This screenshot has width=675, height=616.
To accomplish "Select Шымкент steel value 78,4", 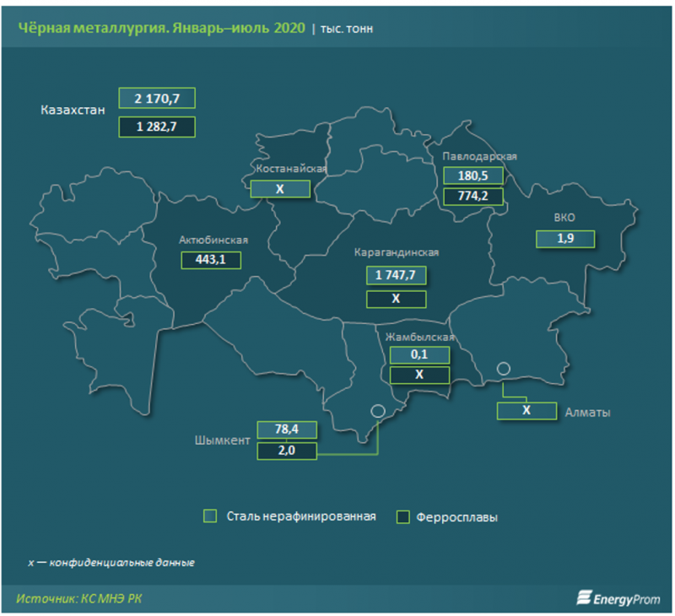I will pos(288,430).
